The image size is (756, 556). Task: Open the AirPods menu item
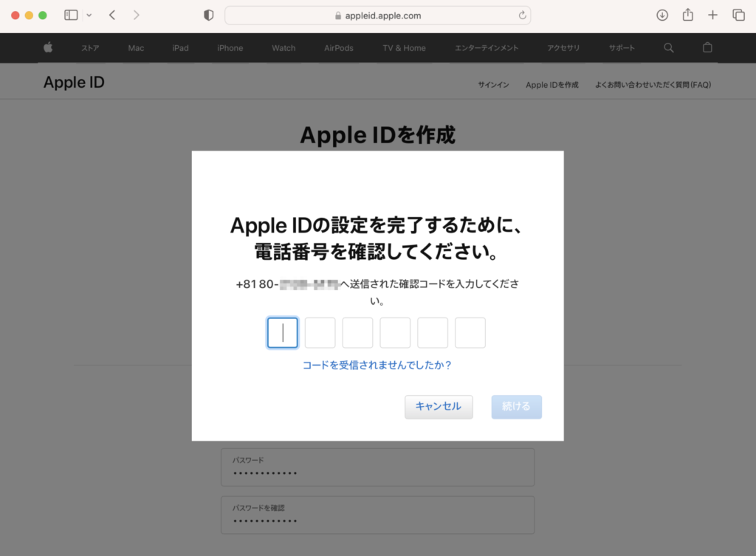coord(338,48)
